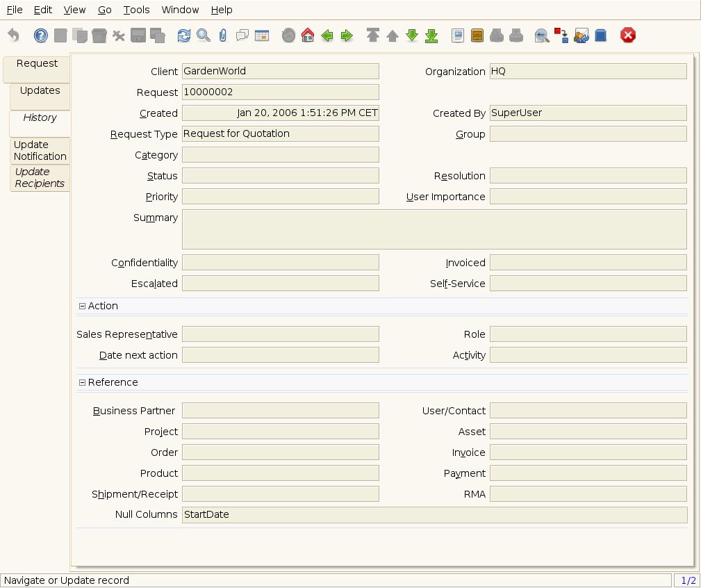Open record lookup with magnifier icon
Viewport: 701px width, 588px height.
[203, 35]
